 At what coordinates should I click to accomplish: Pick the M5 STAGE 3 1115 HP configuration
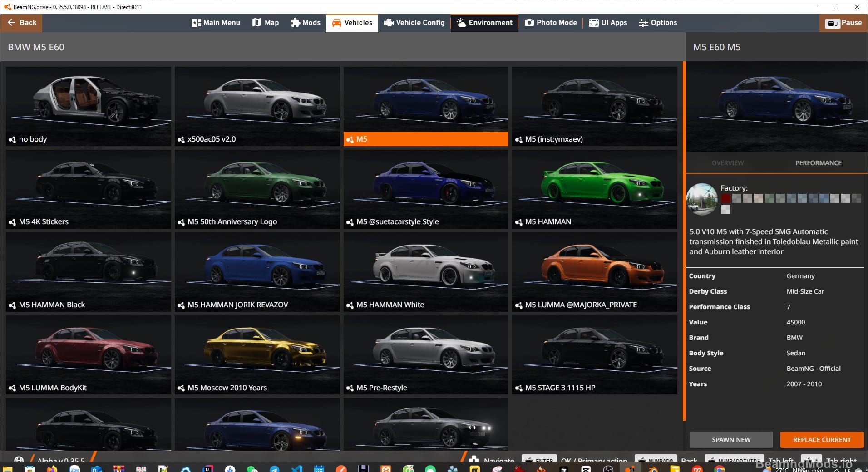tap(595, 355)
